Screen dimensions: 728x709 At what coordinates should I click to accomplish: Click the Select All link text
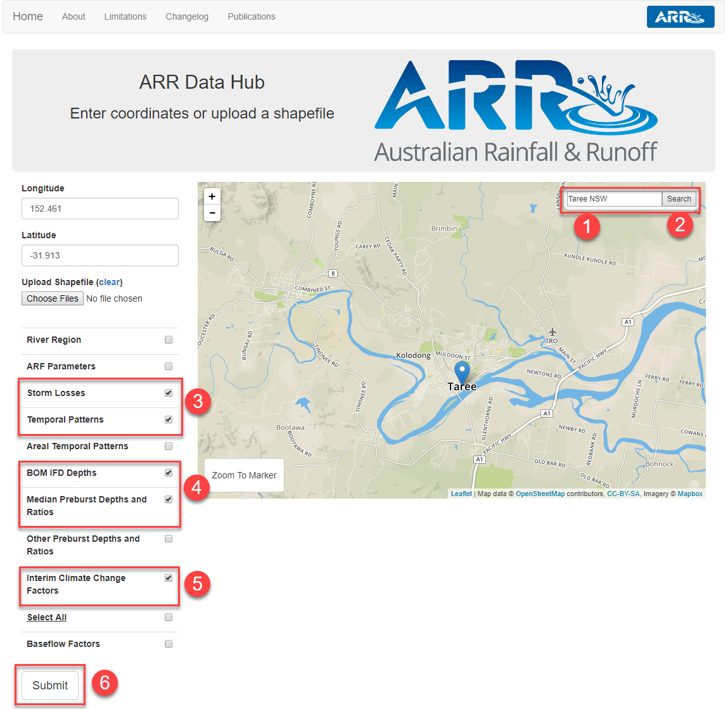click(x=47, y=617)
